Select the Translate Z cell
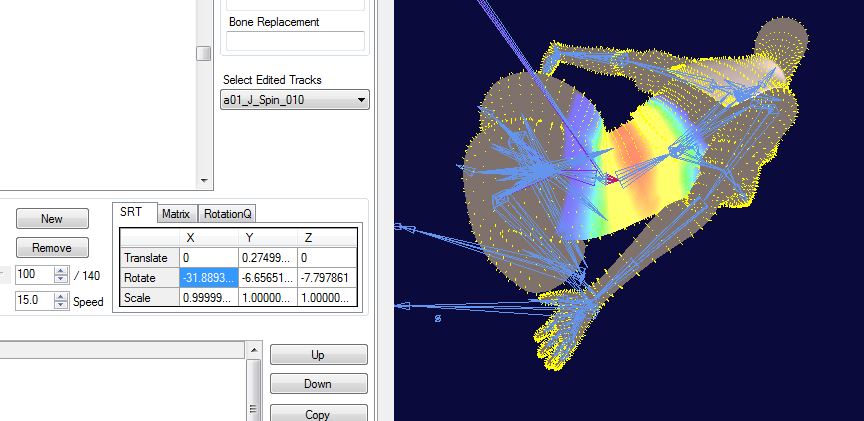This screenshot has height=421, width=864. [327, 257]
